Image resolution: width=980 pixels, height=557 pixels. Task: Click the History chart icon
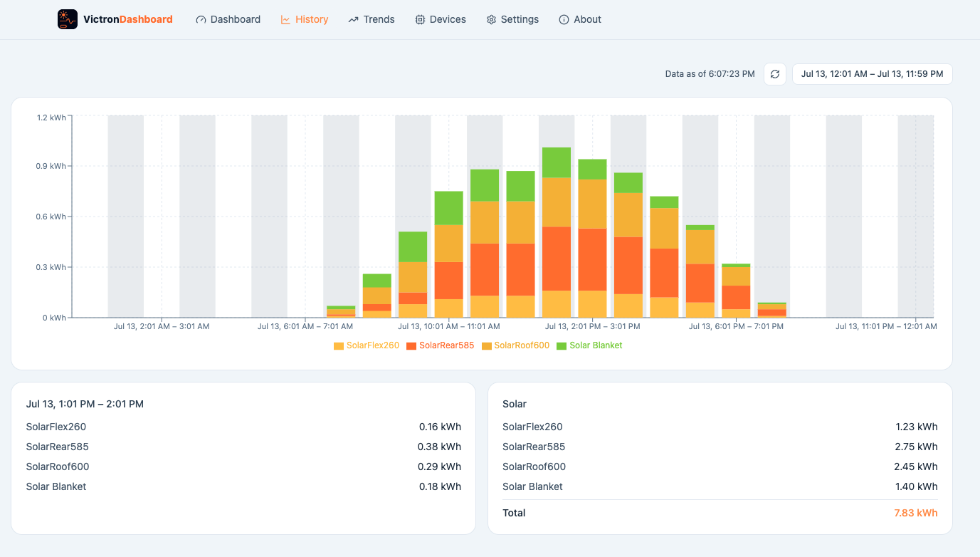285,20
